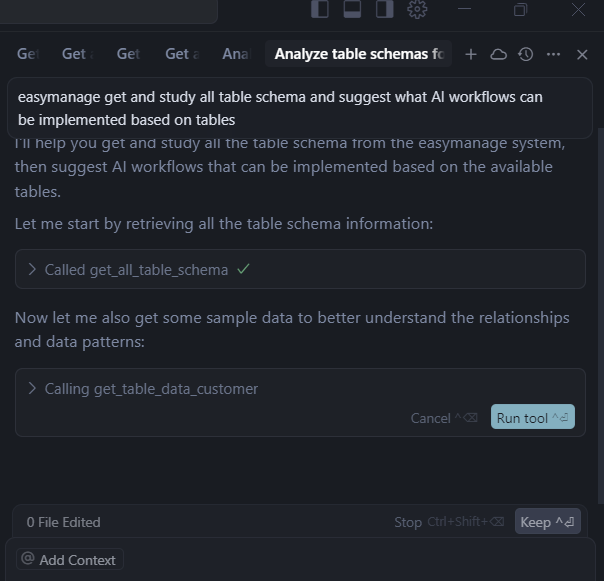The width and height of the screenshot is (604, 581).
Task: Click the Keep button
Action: click(x=547, y=522)
